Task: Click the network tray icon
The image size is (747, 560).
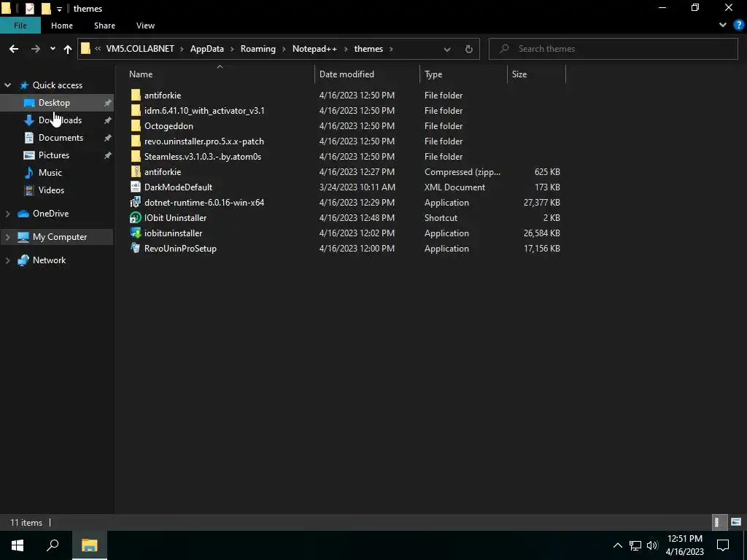Action: 635,545
